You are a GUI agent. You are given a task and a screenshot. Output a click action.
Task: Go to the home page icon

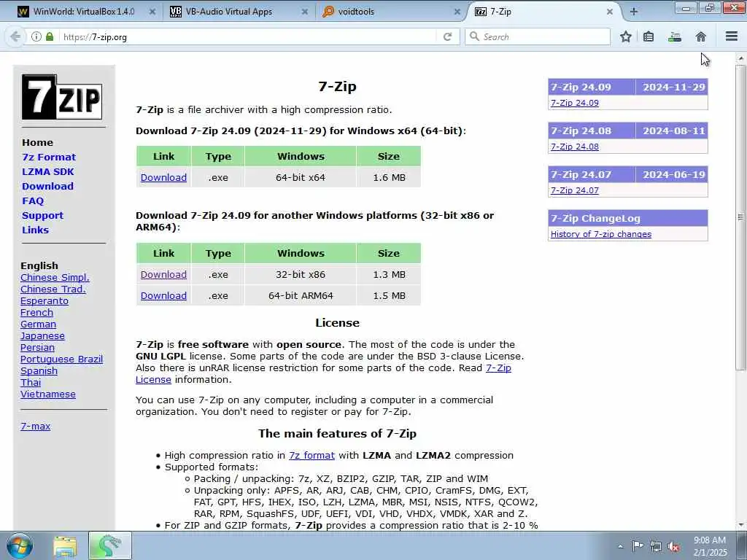(x=701, y=36)
